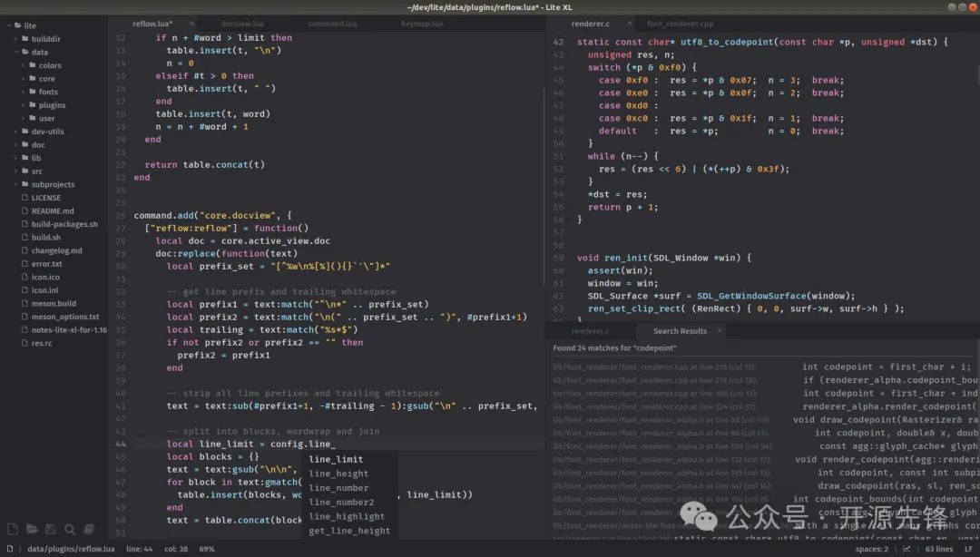Expand the core folder
Viewport: 980px width, 557px height.
pyautogui.click(x=24, y=79)
